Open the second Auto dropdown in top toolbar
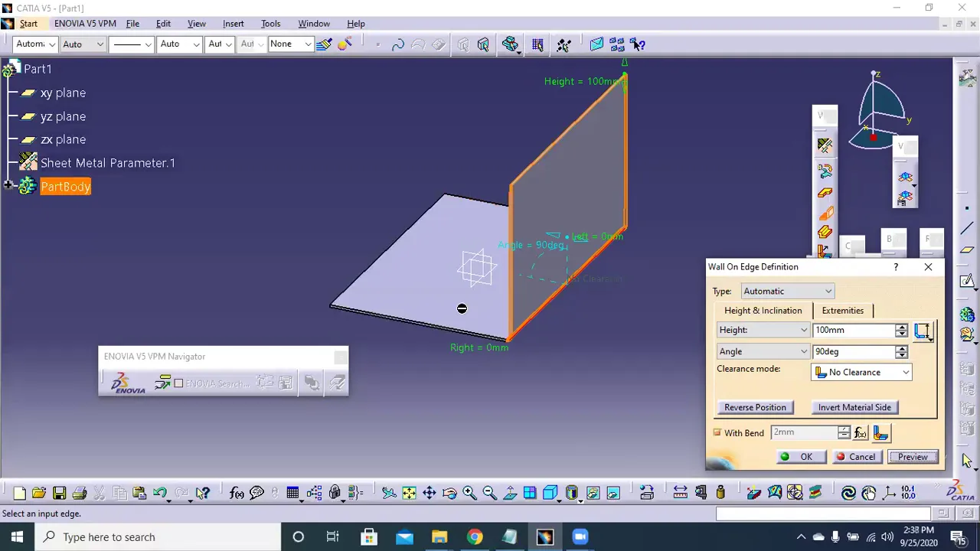 179,44
